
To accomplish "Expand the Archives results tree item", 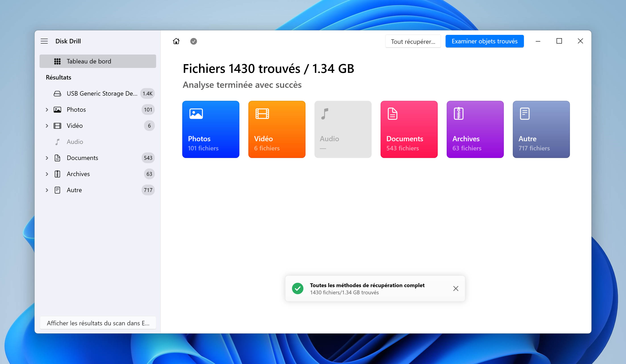I will [x=47, y=174].
